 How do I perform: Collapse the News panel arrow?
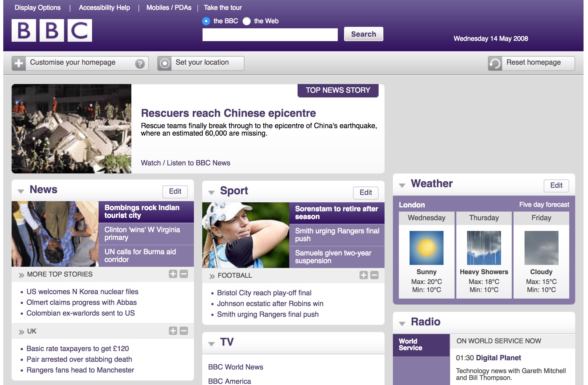21,191
